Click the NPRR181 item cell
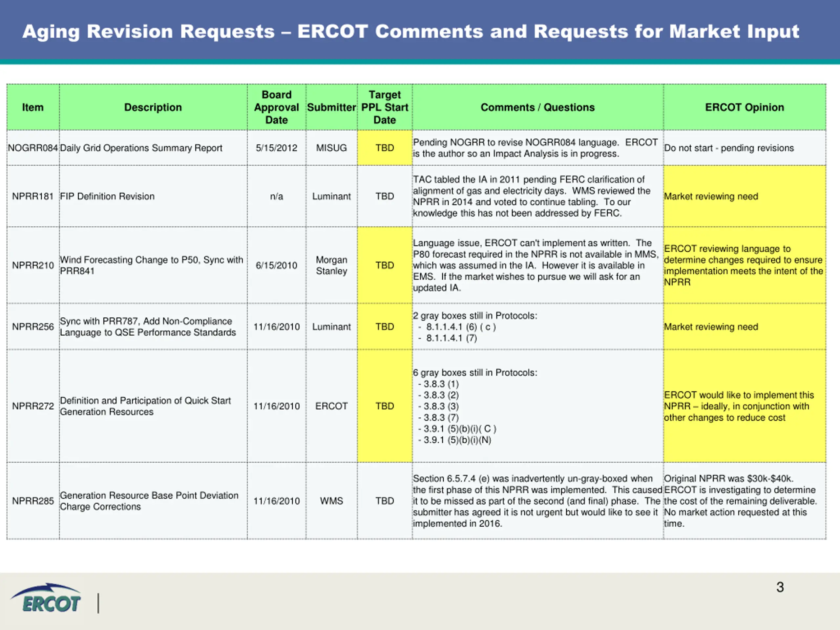This screenshot has width=840, height=630. (33, 196)
